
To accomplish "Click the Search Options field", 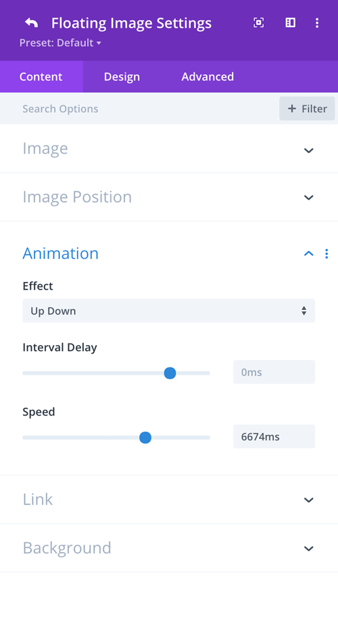I will tap(139, 109).
